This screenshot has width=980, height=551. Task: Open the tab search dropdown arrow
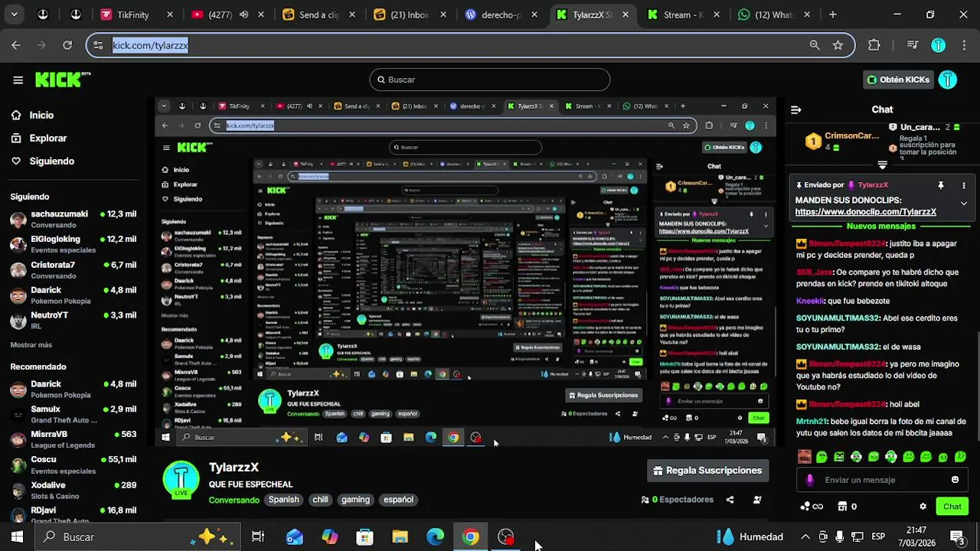coord(14,15)
